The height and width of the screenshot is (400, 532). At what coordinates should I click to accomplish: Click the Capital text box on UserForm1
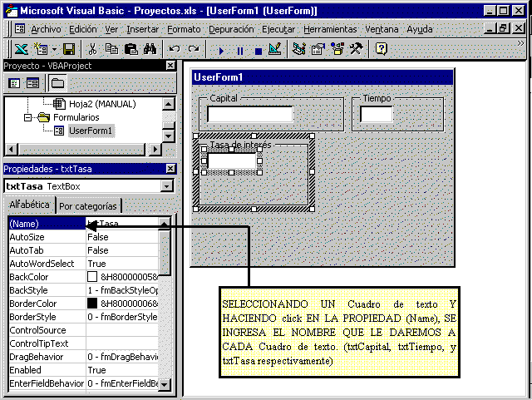[249, 114]
